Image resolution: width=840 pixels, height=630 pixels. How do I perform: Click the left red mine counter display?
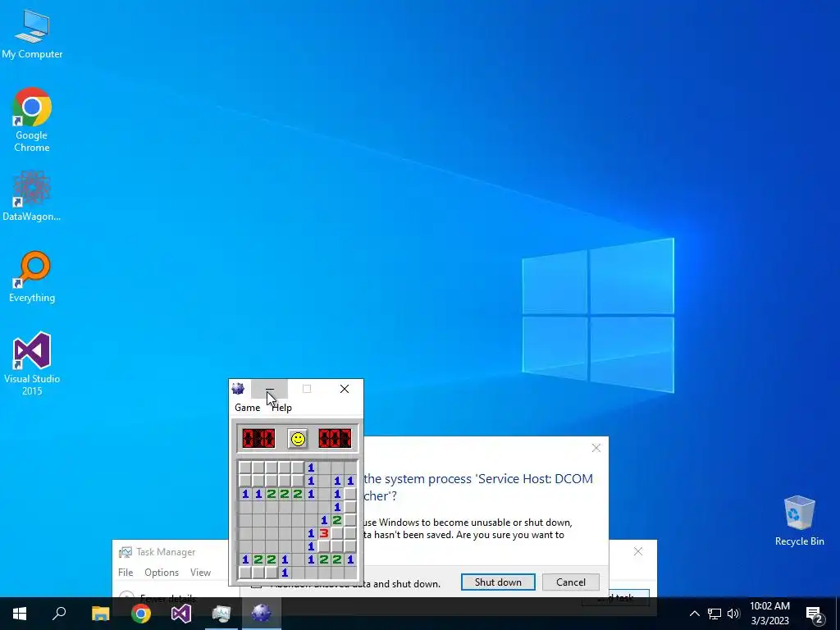tap(258, 438)
